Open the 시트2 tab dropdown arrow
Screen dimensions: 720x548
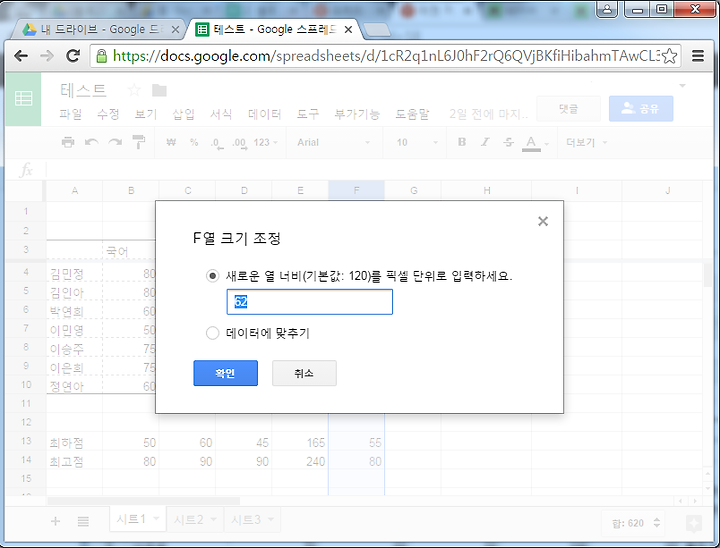214,520
